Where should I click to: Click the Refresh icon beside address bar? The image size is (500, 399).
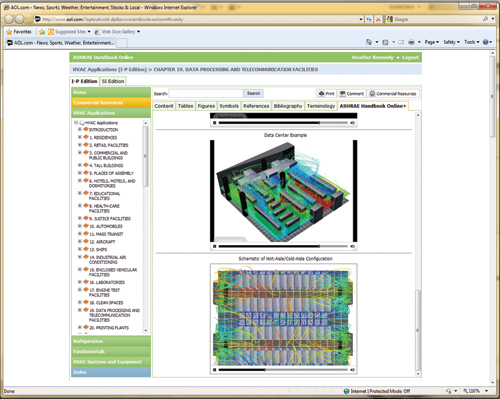pos(369,19)
